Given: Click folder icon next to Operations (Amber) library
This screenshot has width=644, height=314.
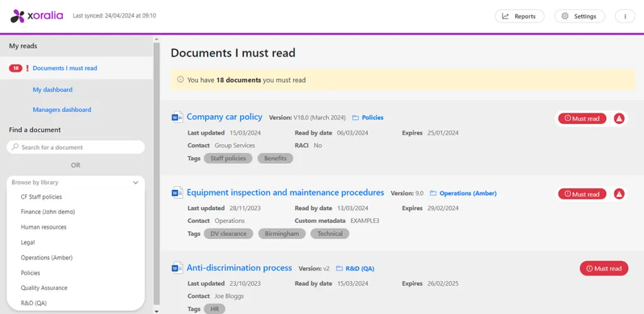Looking at the screenshot, I should [x=433, y=194].
